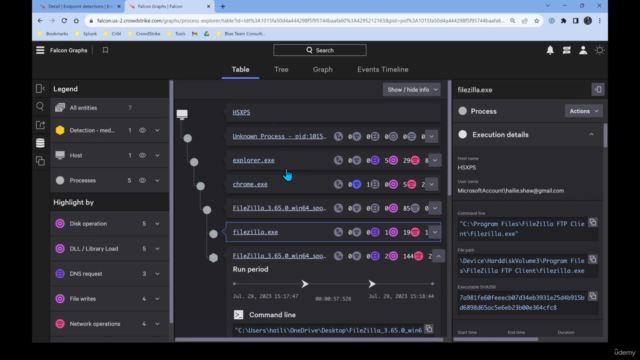Image resolution: width=640 pixels, height=360 pixels.
Task: Select the All entities legend row
Action: tap(109, 108)
